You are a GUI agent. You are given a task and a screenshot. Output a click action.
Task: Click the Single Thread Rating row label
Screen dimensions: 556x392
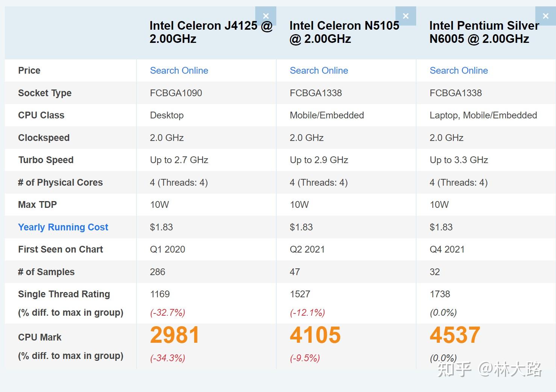[64, 294]
